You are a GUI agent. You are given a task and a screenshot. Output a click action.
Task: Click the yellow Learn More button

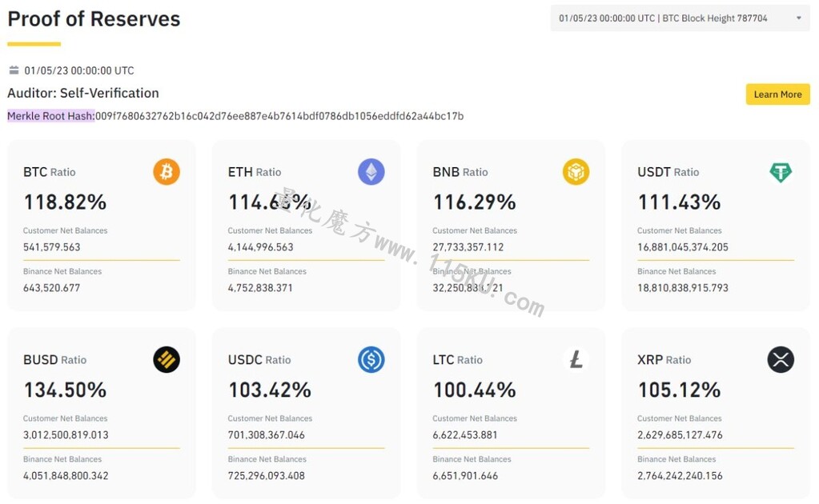click(777, 94)
